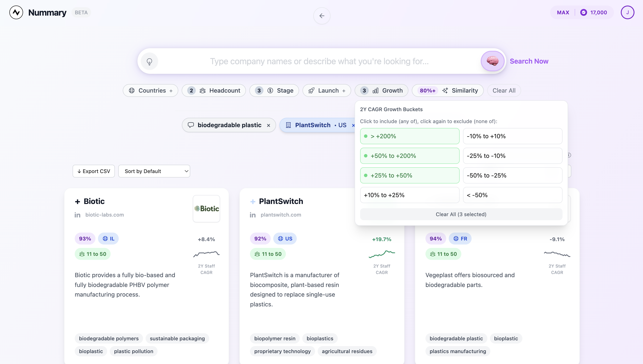Open biotic-labs.com website link

105,215
